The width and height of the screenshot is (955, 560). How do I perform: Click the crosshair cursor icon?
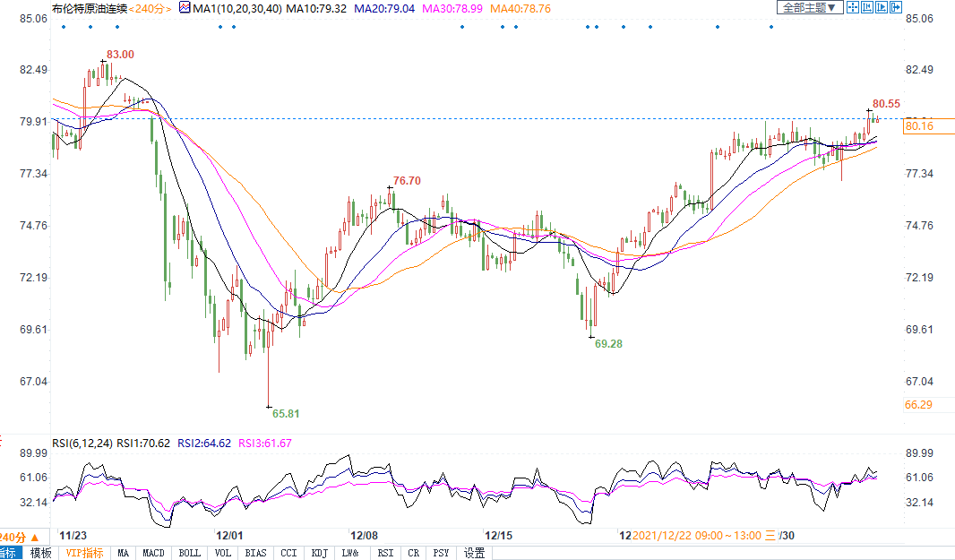coord(854,7)
